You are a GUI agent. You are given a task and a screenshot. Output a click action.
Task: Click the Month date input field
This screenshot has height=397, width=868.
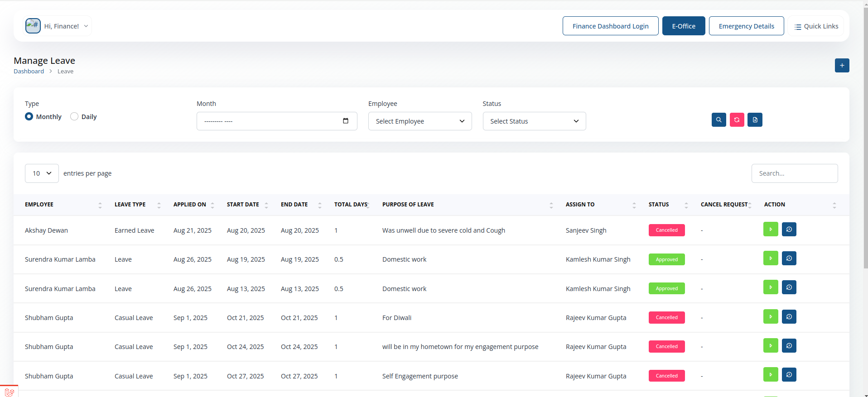point(277,121)
